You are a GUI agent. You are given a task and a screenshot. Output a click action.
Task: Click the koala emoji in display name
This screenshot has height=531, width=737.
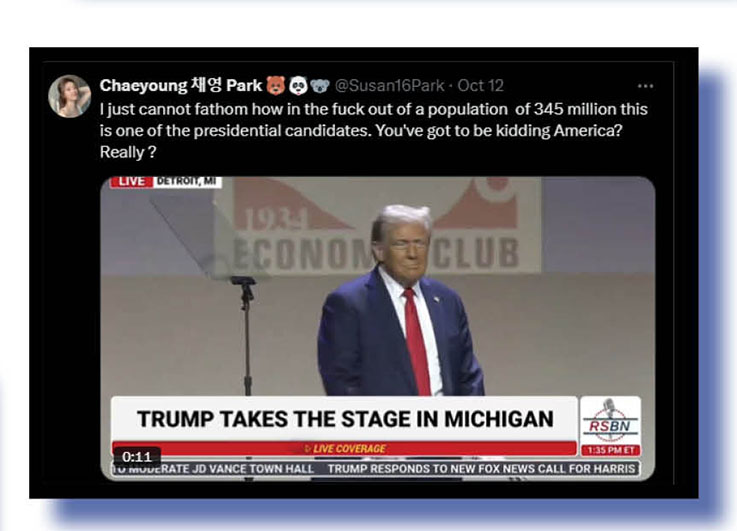pyautogui.click(x=320, y=86)
